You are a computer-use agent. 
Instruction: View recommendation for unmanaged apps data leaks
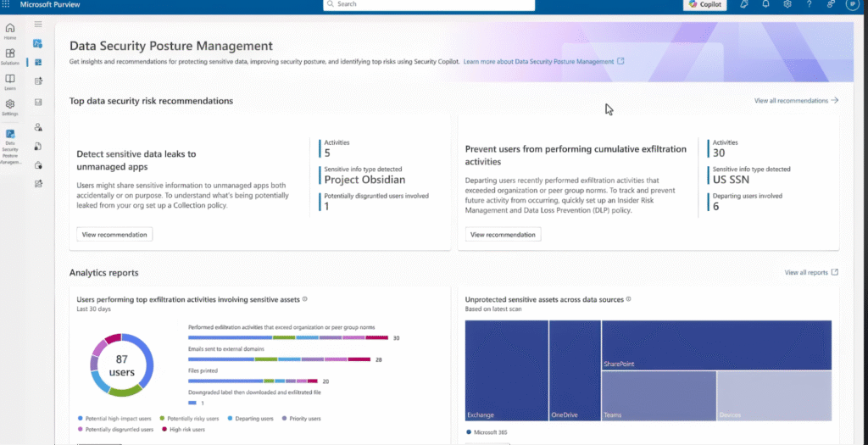point(114,234)
